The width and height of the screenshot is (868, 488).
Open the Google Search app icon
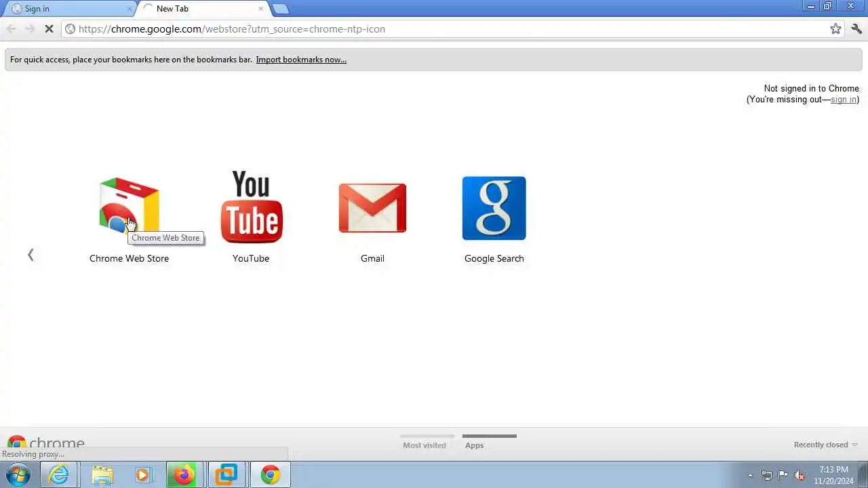pos(494,208)
